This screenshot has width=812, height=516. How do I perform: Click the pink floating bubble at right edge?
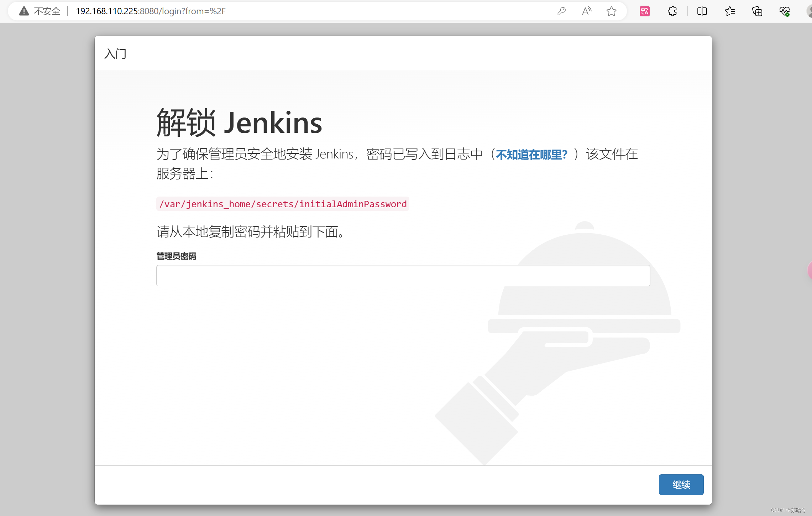coord(810,271)
